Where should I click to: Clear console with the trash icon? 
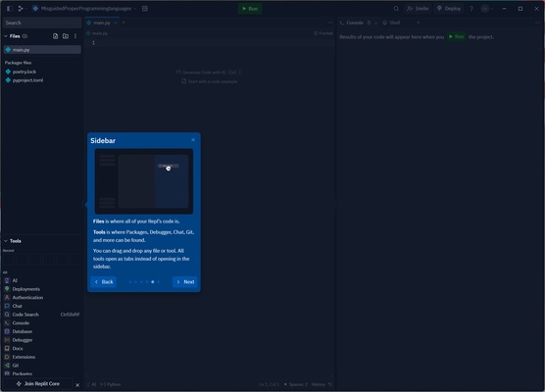pyautogui.click(x=369, y=23)
